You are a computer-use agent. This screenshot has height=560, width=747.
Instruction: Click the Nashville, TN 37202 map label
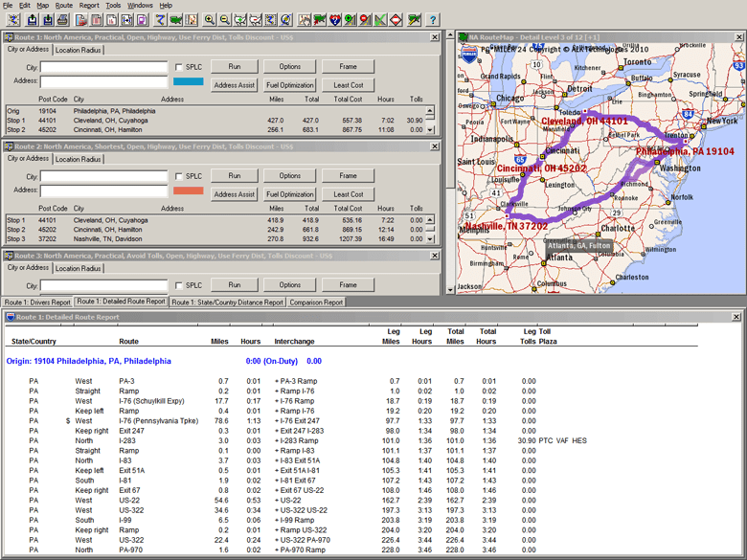(x=506, y=226)
